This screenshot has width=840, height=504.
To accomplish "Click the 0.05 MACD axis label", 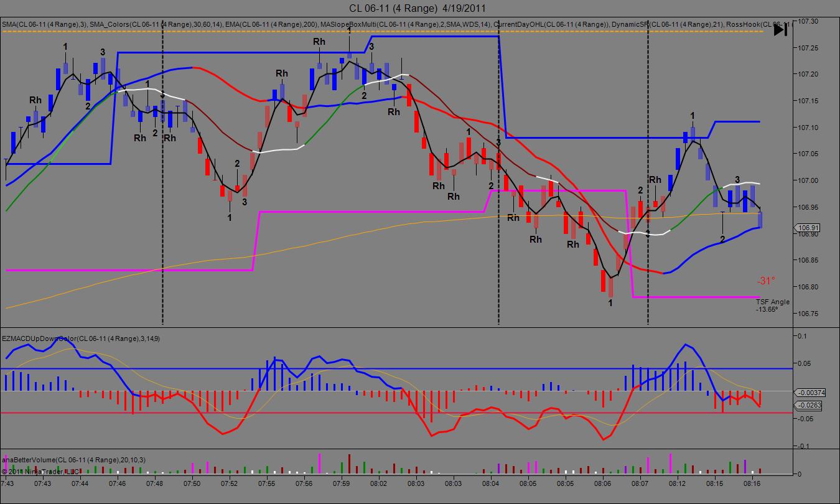I will [805, 363].
